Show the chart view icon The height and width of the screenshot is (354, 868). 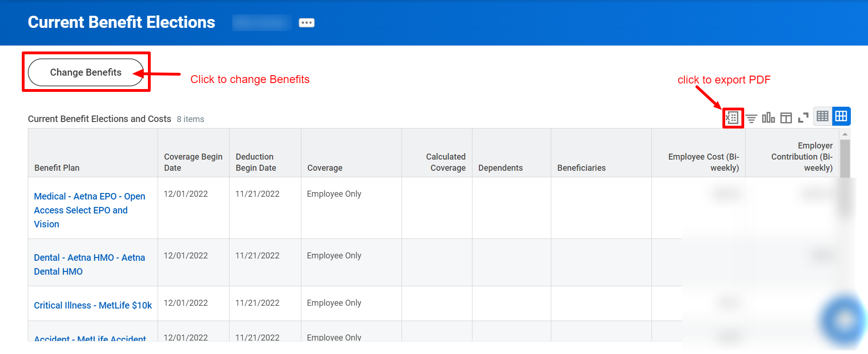pyautogui.click(x=768, y=118)
